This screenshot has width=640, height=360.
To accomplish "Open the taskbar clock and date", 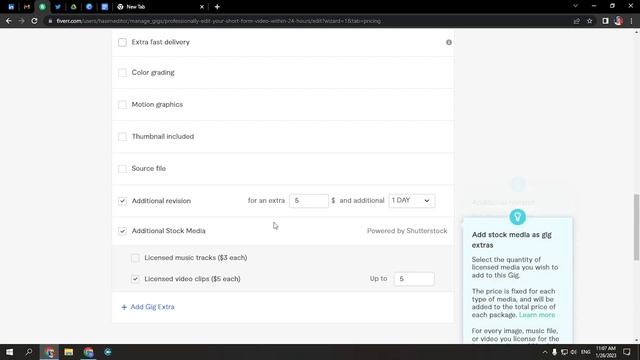I will point(606,352).
